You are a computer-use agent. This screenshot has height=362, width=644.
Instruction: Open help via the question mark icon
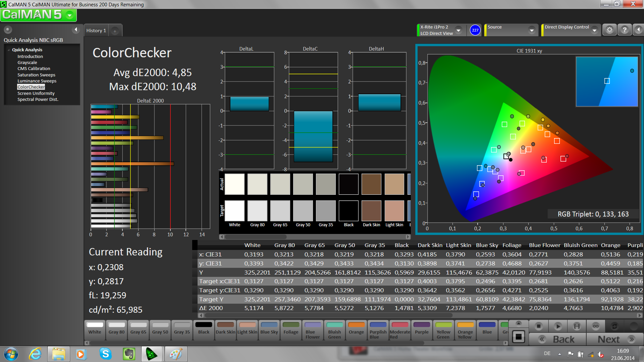(625, 30)
